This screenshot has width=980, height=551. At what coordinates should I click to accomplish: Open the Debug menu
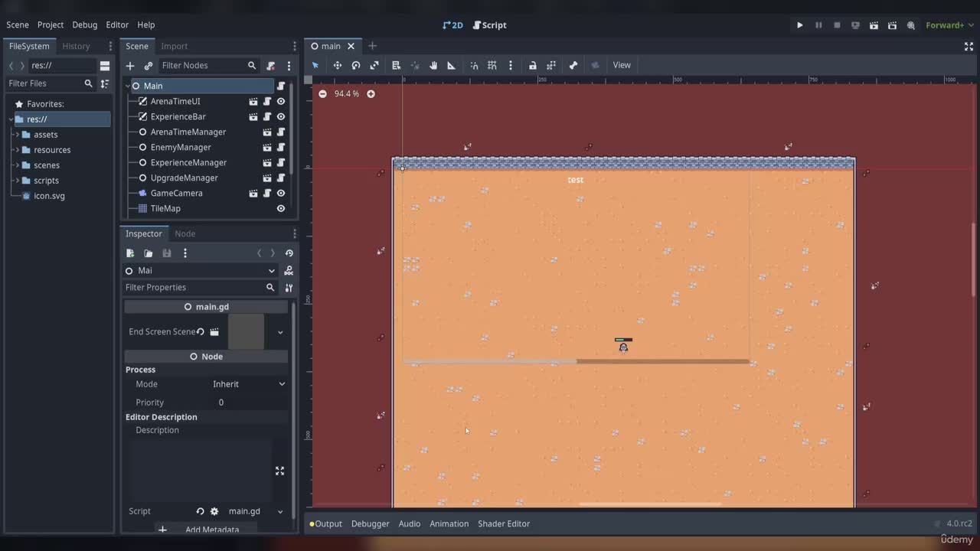[85, 25]
